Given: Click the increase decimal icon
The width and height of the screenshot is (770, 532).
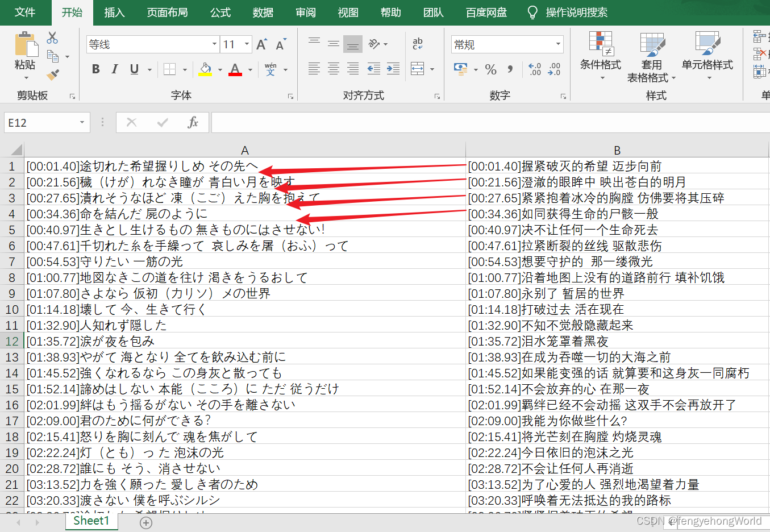Looking at the screenshot, I should [535, 69].
